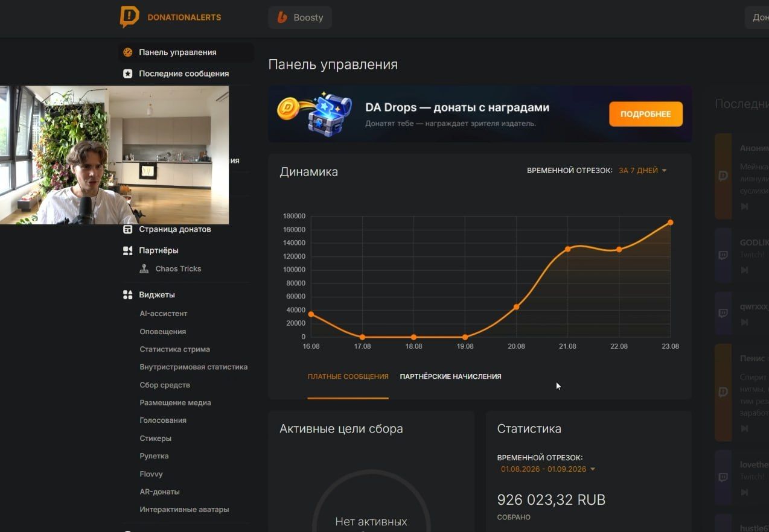This screenshot has height=532, width=769.
Task: Click the 20.08 data point on the chart
Action: (516, 307)
